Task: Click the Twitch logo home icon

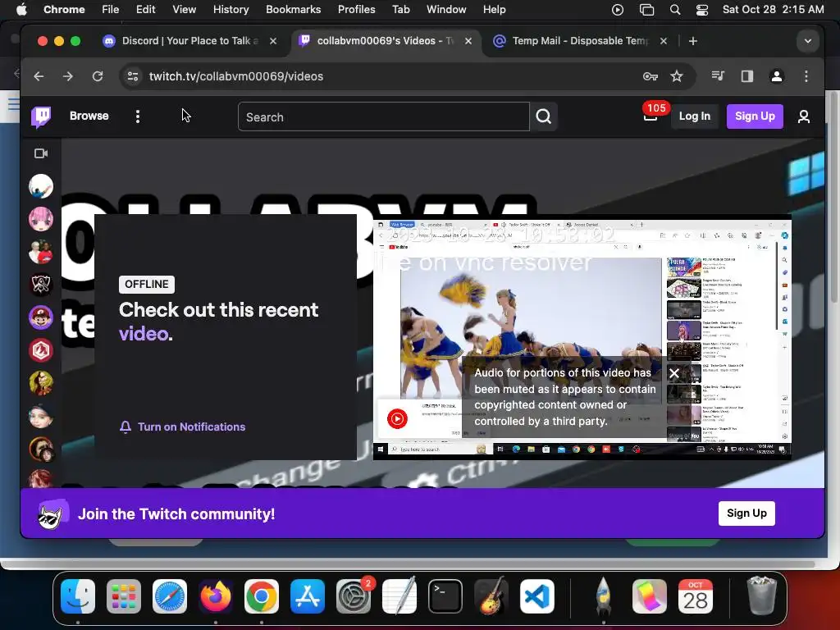Action: pos(41,116)
